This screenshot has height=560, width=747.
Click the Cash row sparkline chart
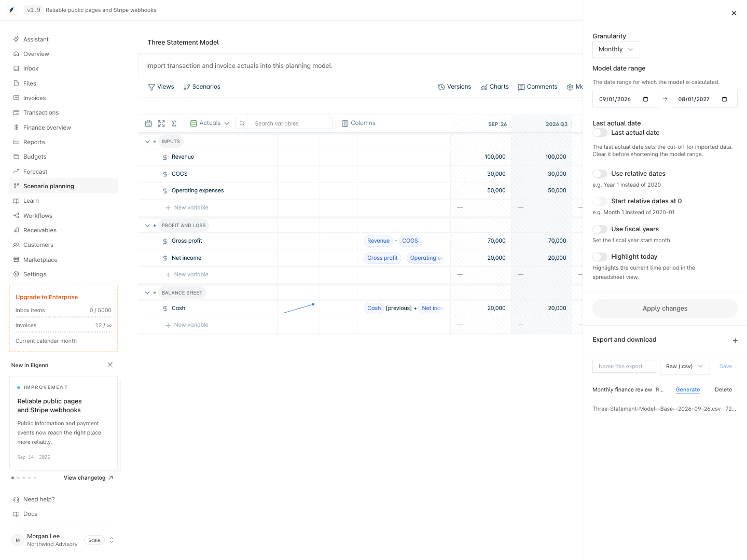[x=299, y=309]
